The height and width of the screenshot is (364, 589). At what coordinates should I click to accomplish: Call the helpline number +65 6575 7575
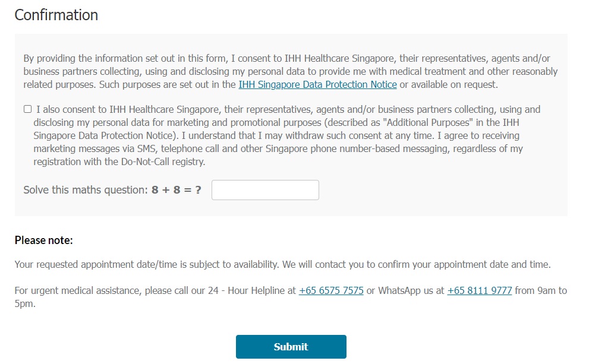tap(331, 291)
